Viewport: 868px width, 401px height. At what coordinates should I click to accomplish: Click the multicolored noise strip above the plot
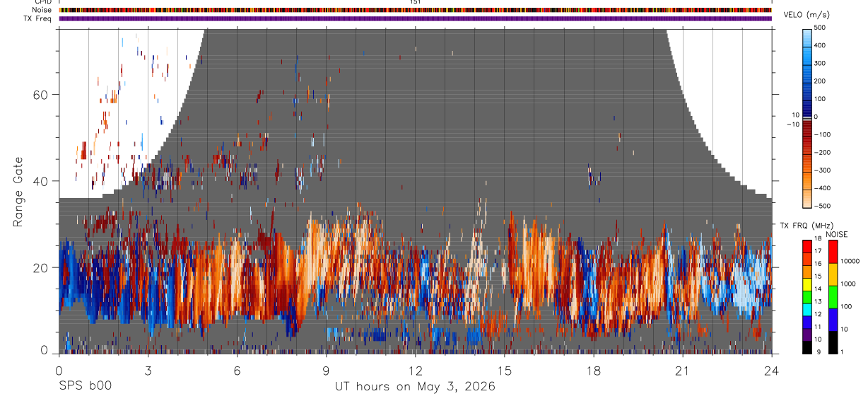click(415, 10)
